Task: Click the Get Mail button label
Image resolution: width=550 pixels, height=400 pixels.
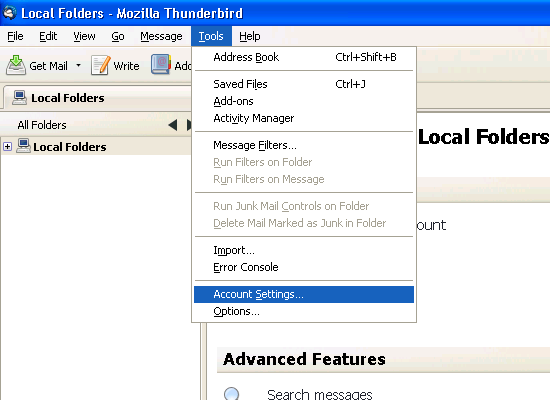Action: click(x=48, y=66)
